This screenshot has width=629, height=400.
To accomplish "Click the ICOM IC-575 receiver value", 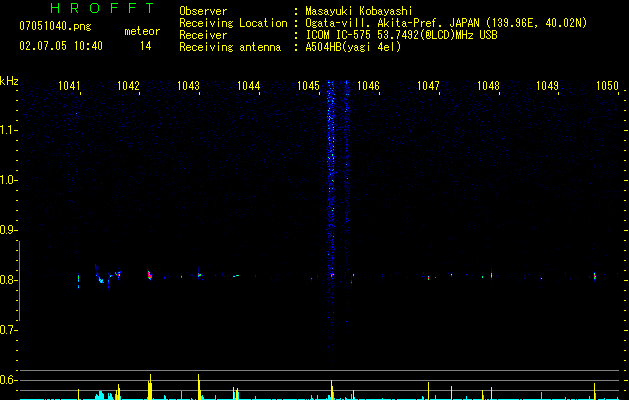I will [402, 35].
